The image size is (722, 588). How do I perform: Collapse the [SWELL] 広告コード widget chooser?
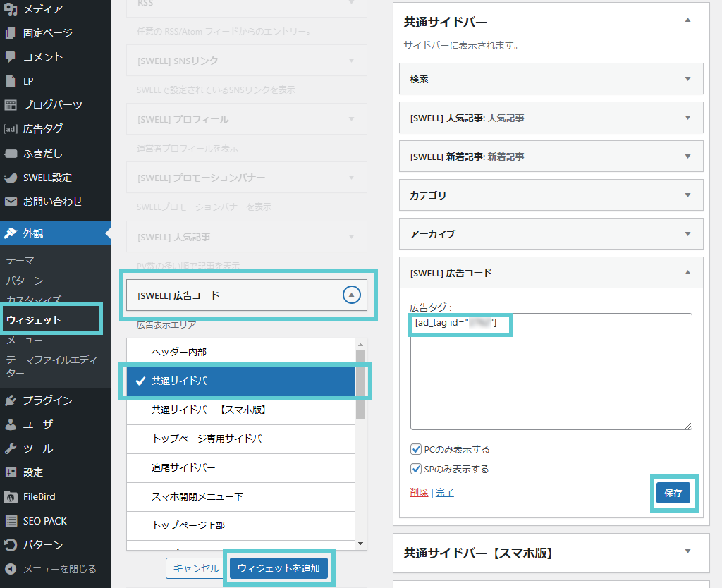[352, 295]
